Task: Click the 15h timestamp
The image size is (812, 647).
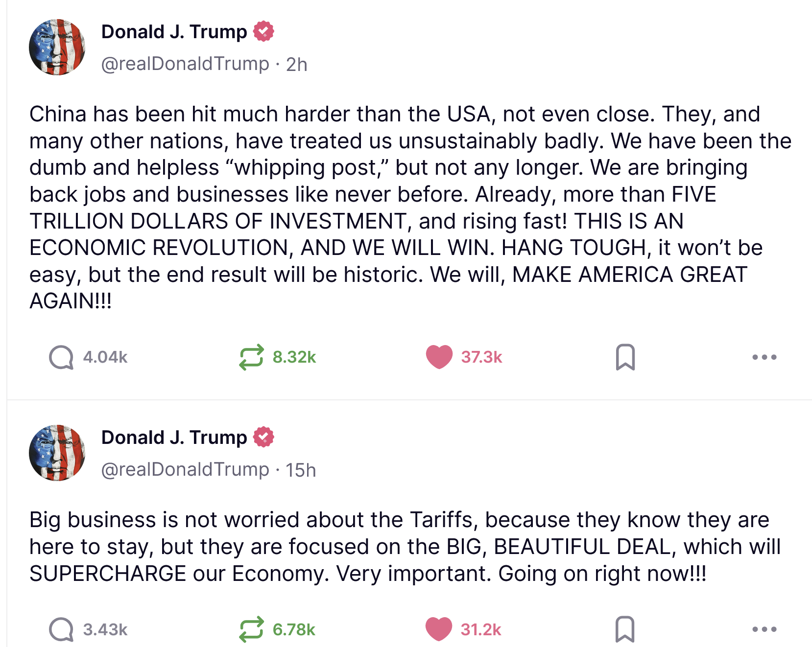Action: pyautogui.click(x=301, y=470)
